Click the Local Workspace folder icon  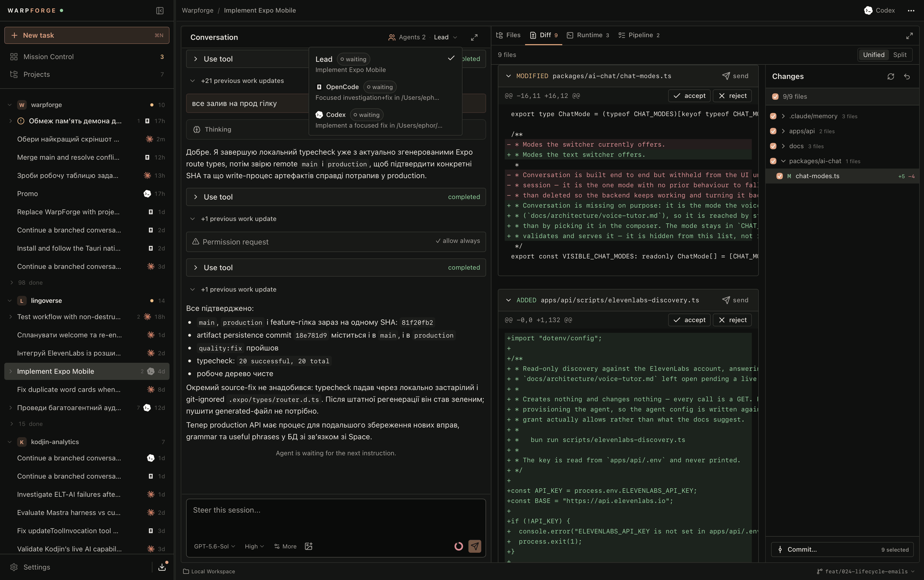pyautogui.click(x=186, y=572)
